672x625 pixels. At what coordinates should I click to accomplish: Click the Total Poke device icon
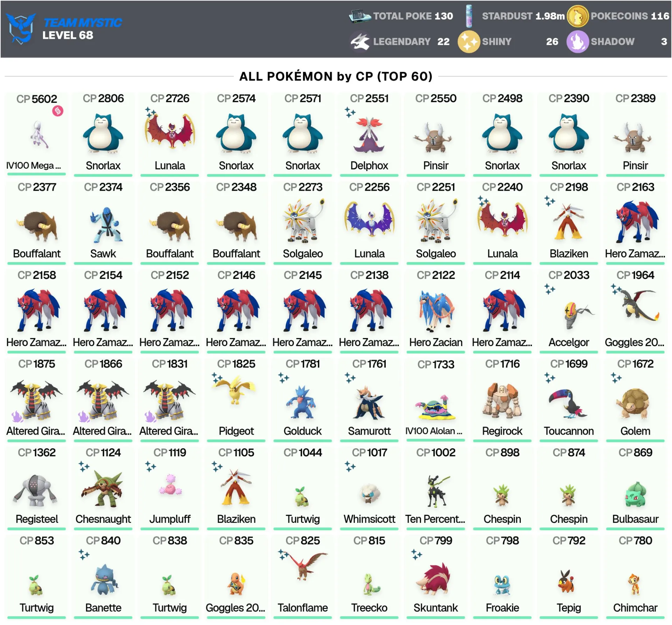click(x=360, y=16)
